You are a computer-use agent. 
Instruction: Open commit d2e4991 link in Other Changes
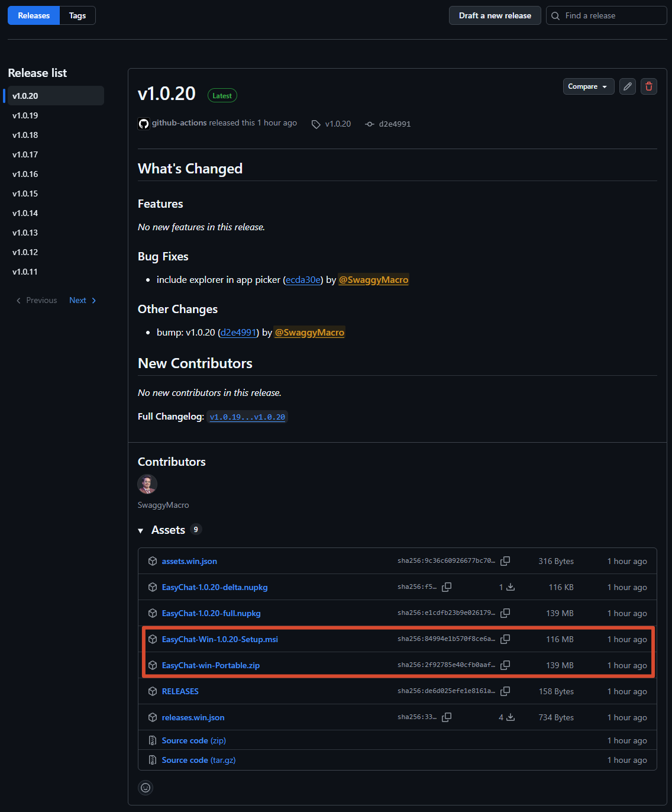pyautogui.click(x=238, y=332)
